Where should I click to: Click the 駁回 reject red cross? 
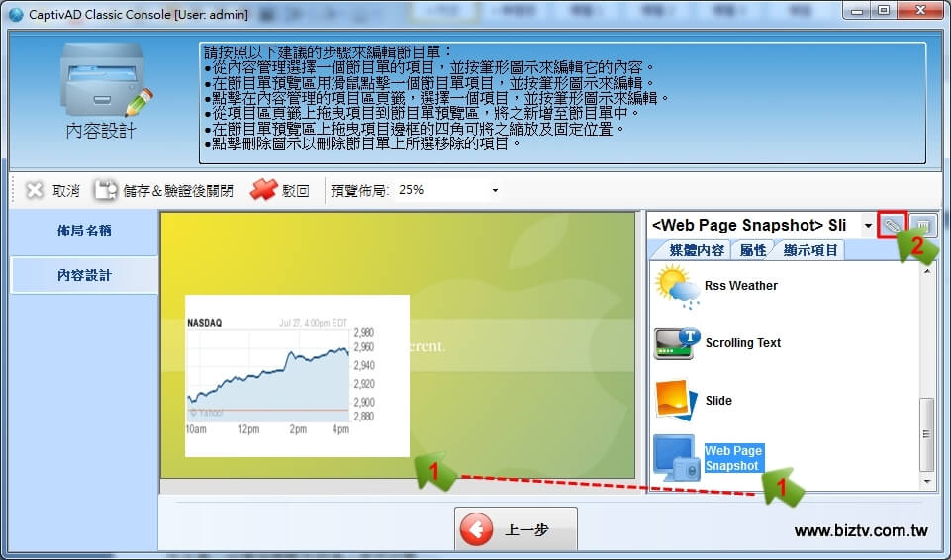click(280, 191)
